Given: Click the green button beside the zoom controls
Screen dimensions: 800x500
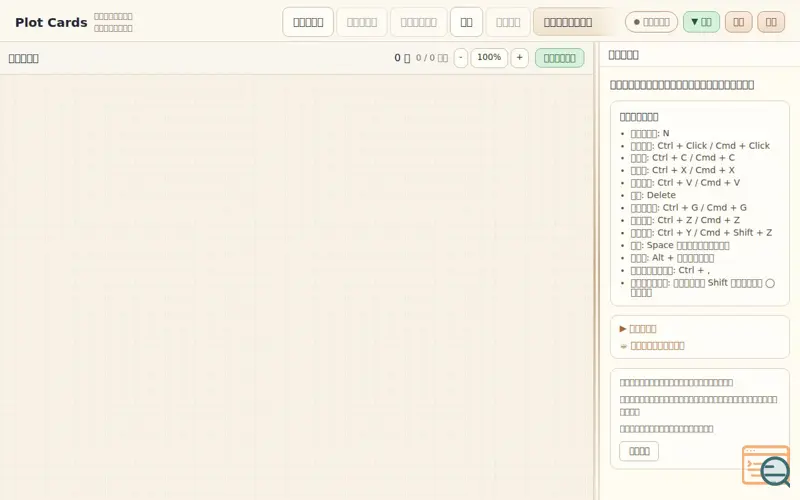Looking at the screenshot, I should 559,58.
